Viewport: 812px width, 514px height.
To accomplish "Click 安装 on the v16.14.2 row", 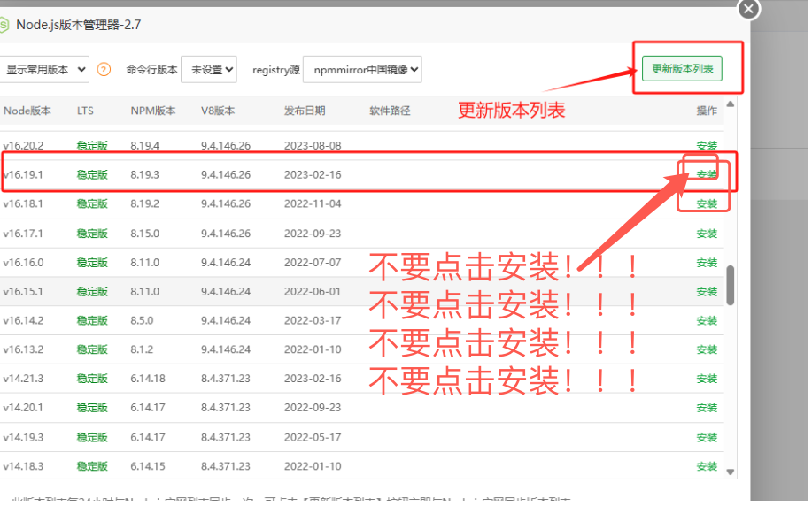I will [707, 321].
